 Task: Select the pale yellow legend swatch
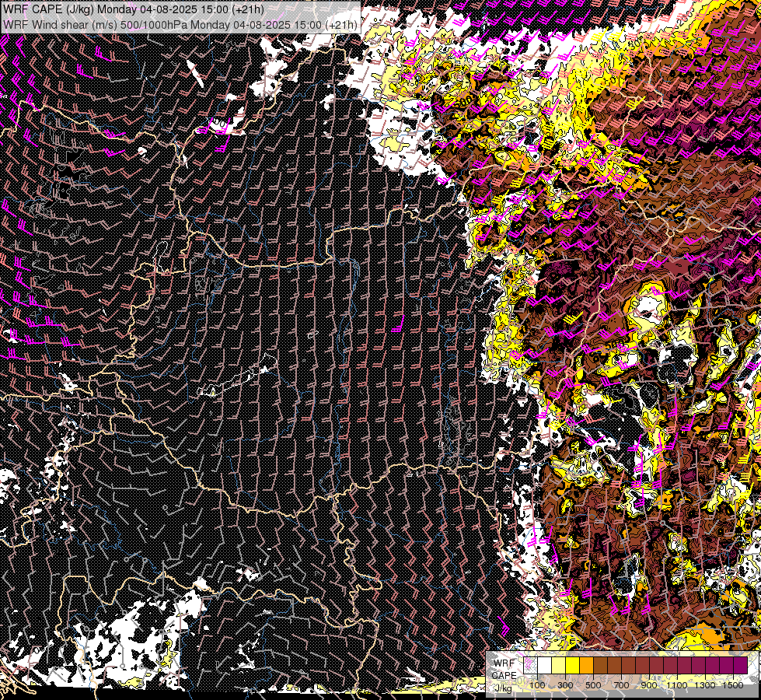pyautogui.click(x=559, y=665)
